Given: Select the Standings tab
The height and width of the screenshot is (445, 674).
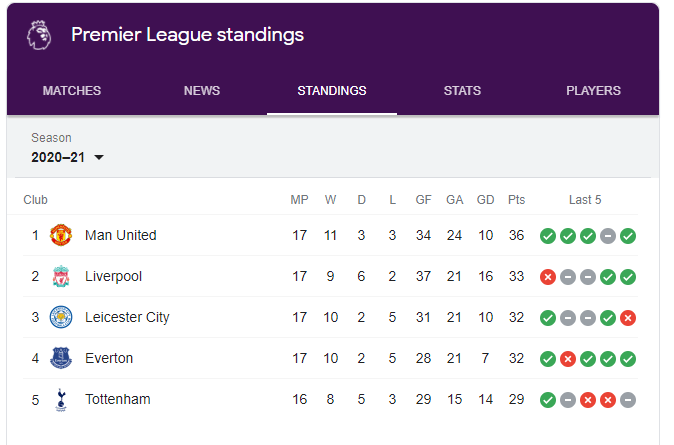Looking at the screenshot, I should tap(332, 91).
